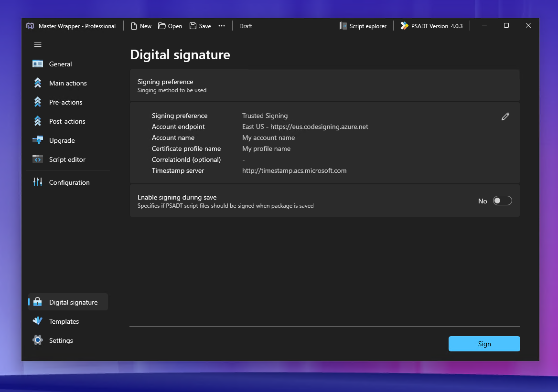
Task: Edit signing preference with the pencil icon
Action: (x=505, y=117)
